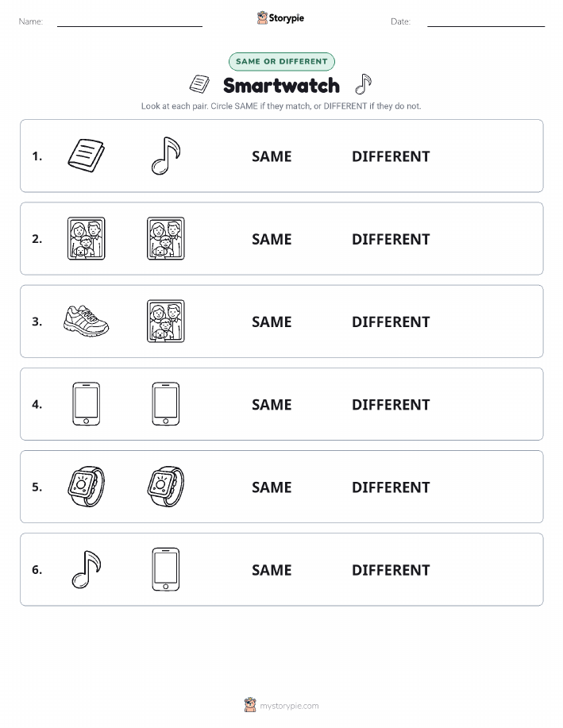Click the music note icon in row 1
563x728 pixels.
(x=166, y=156)
